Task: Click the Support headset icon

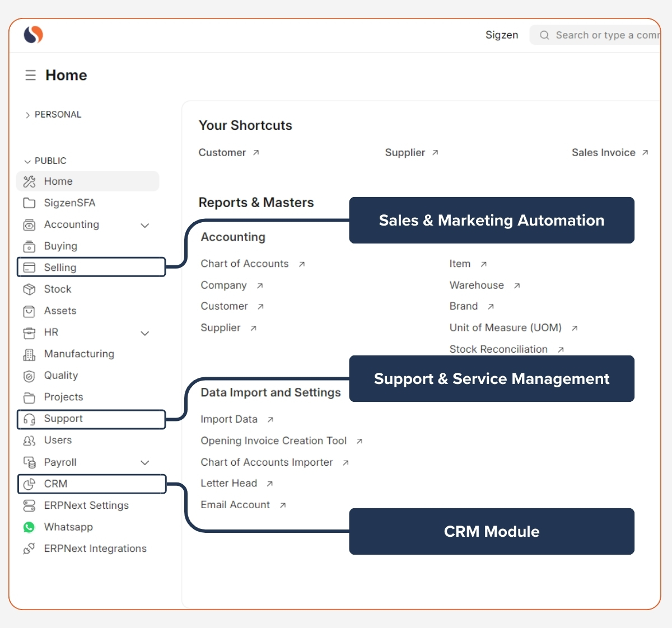Action: click(29, 419)
